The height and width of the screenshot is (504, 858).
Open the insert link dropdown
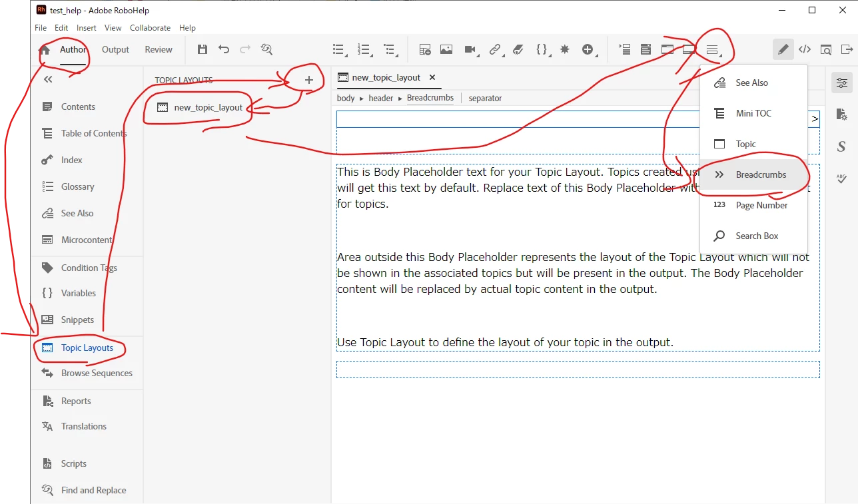coord(496,49)
